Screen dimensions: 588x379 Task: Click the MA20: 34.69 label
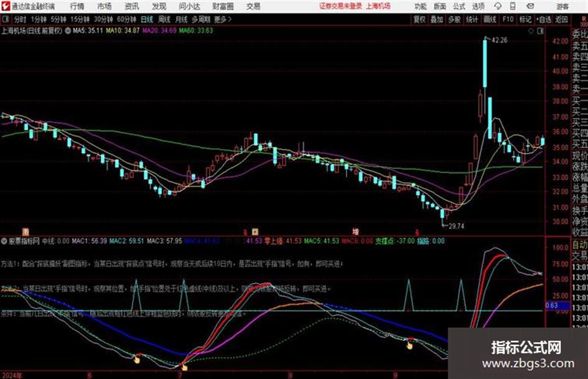[159, 30]
